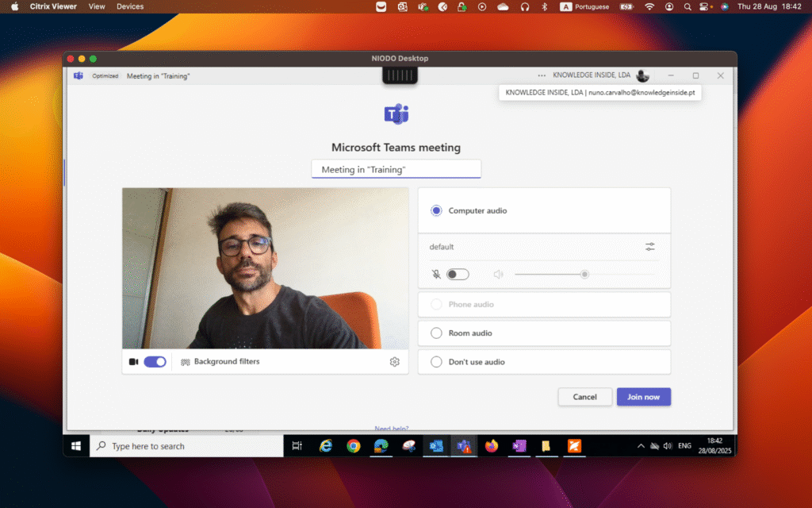Screen dimensions: 812x508
Task: Open the iCloud icon in macOS menu bar
Action: [x=503, y=6]
